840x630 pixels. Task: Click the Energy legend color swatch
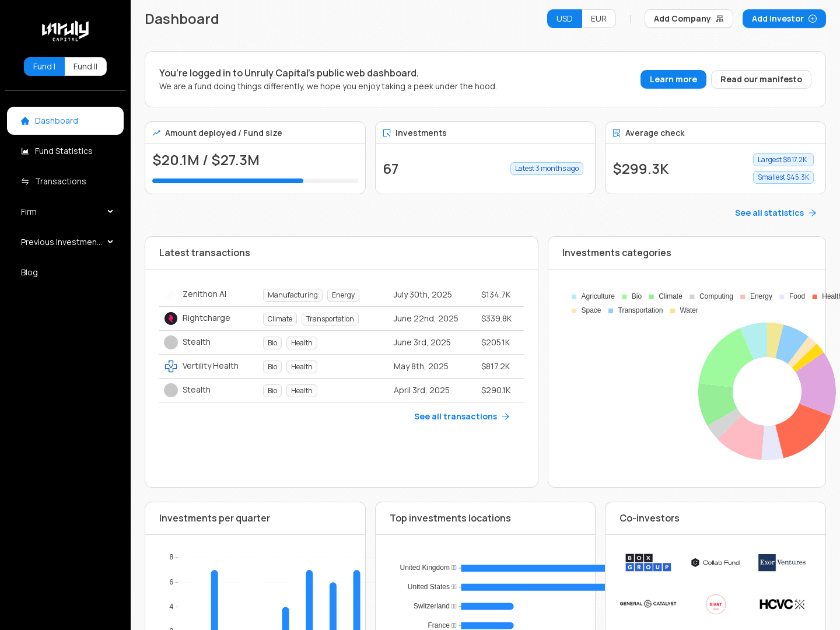(x=743, y=297)
